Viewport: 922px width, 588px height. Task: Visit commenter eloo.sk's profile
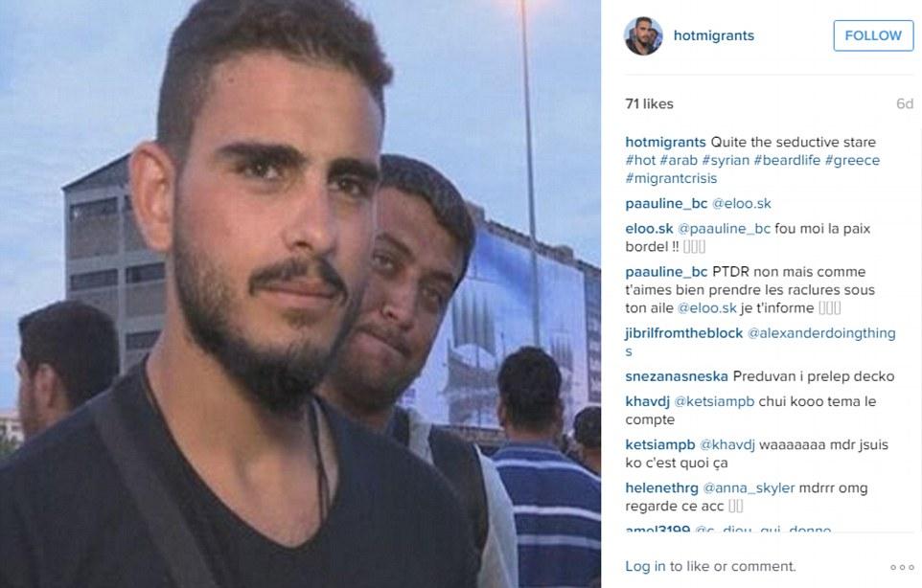click(x=649, y=229)
